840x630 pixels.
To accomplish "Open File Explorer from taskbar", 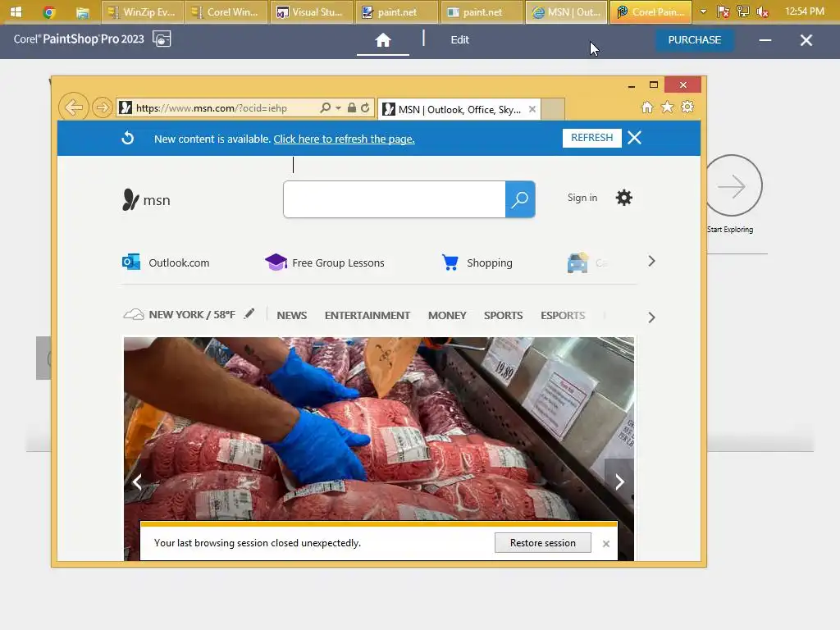I will click(x=83, y=11).
